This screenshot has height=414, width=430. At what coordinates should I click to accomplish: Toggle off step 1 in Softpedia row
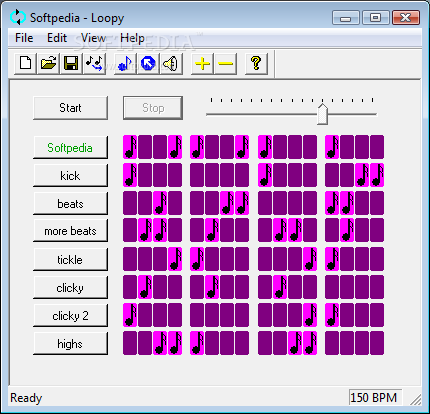click(130, 147)
